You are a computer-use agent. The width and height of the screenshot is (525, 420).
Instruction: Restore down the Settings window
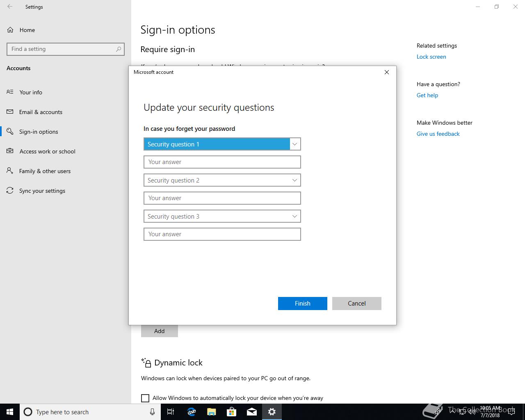pos(497,7)
